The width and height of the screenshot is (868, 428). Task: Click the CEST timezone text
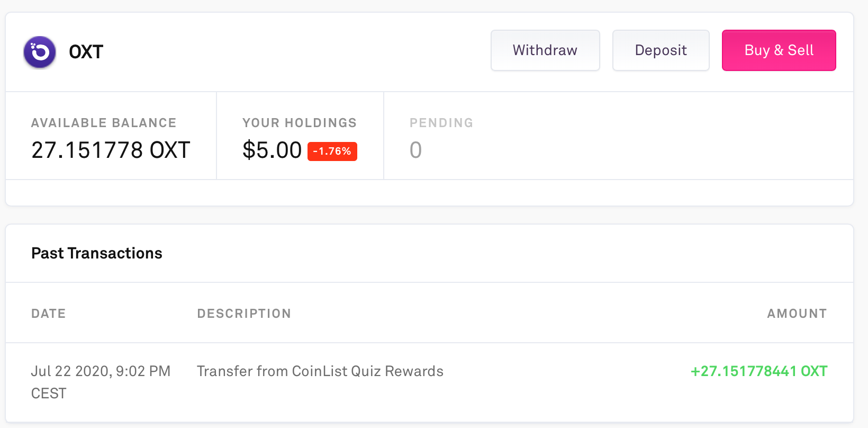(49, 394)
